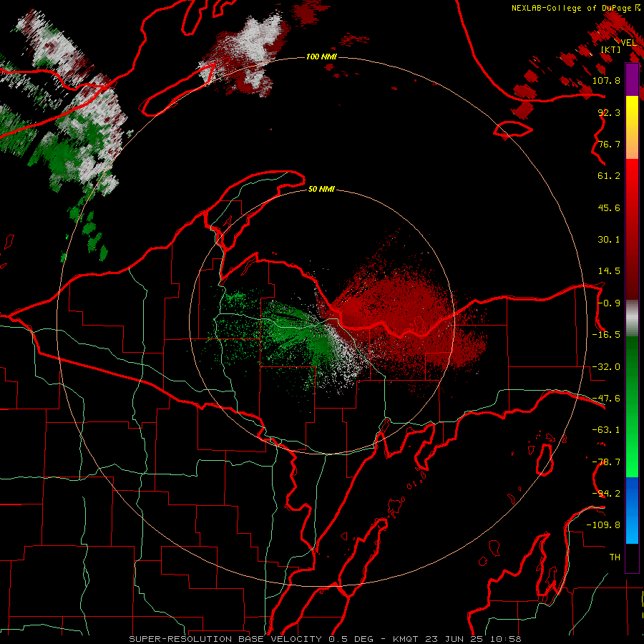644x644 pixels.
Task: Click the -109.8 velocity scale value
Action: 604,525
